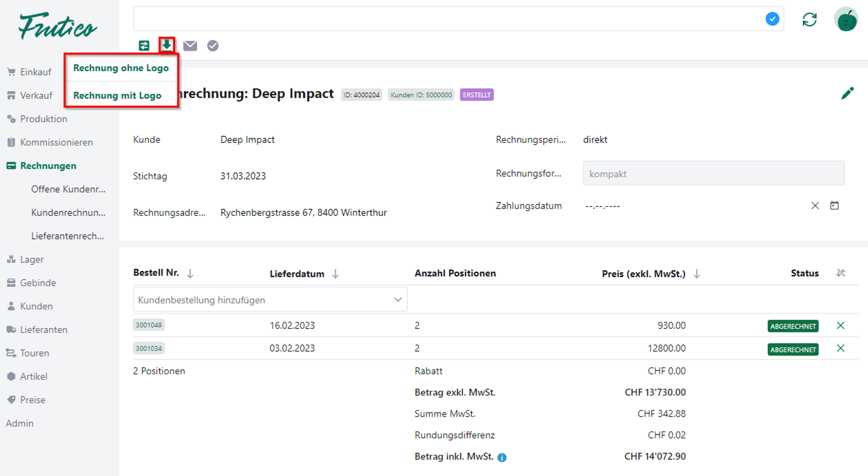Open order 3001049 badge
Screen dimensions: 868x476
pyautogui.click(x=148, y=325)
